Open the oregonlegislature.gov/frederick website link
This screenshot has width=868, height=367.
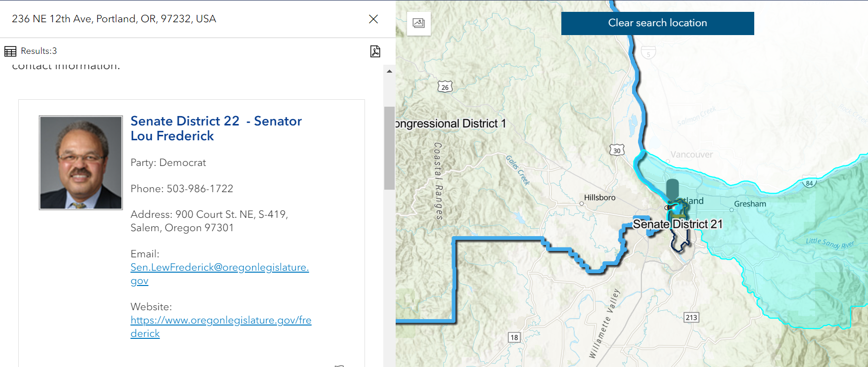coord(221,321)
